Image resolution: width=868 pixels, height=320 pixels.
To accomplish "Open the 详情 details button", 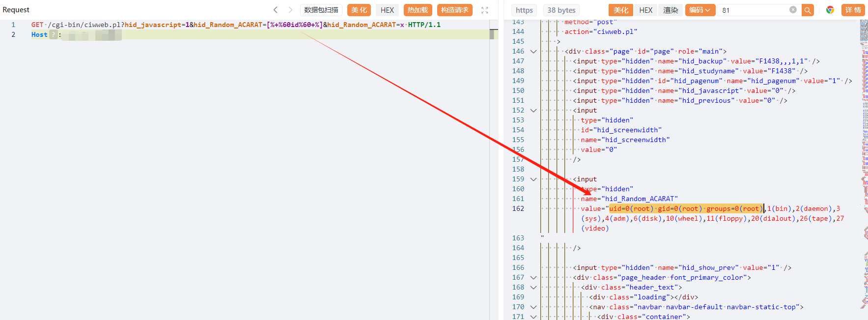I will [x=853, y=10].
